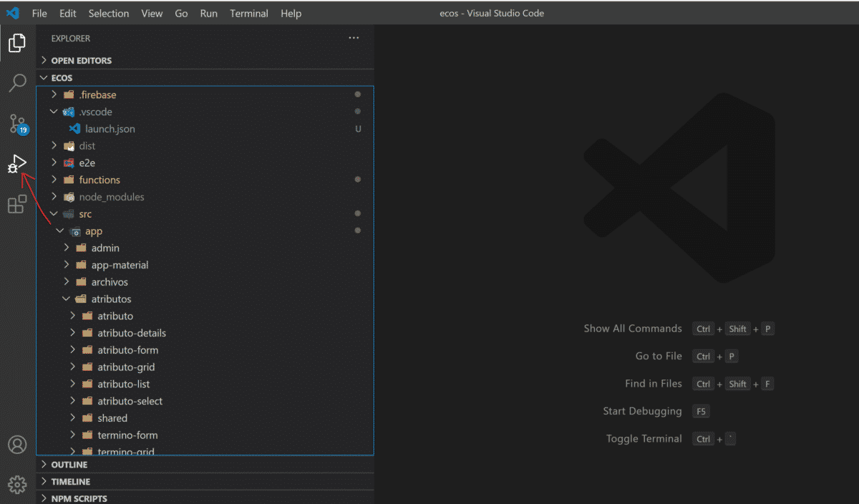Open Source Control view with 19 badge
The width and height of the screenshot is (859, 504).
[17, 124]
